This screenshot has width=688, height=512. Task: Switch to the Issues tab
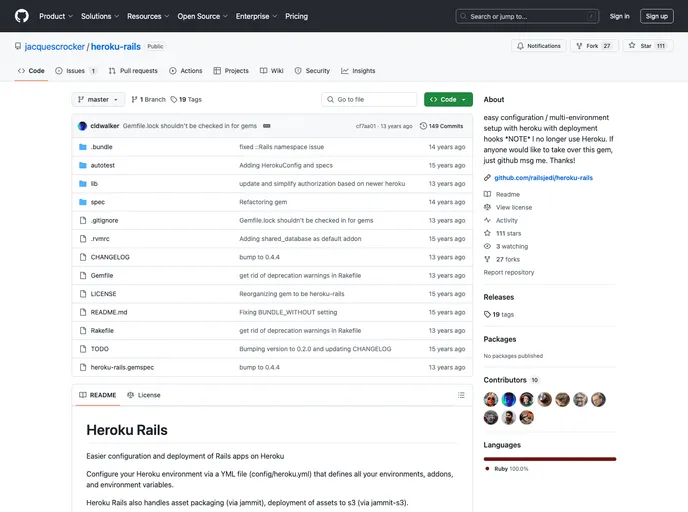[x=75, y=71]
